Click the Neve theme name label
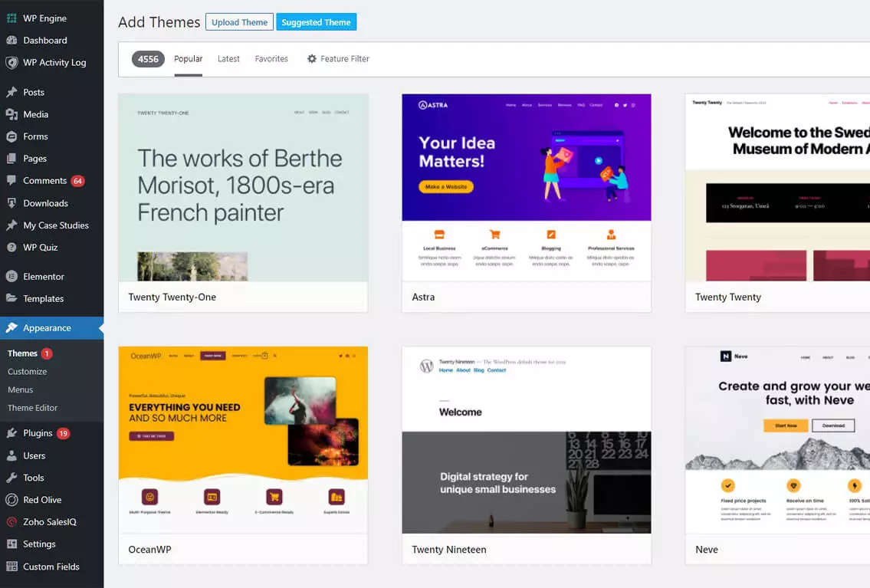Image resolution: width=870 pixels, height=588 pixels. pos(707,550)
